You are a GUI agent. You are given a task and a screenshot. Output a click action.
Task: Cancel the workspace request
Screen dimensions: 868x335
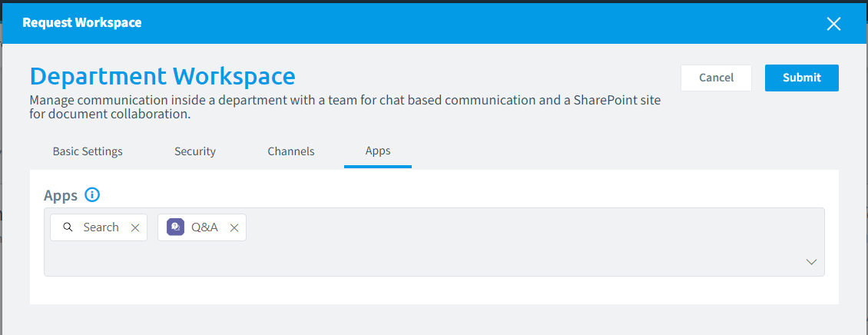tap(717, 78)
